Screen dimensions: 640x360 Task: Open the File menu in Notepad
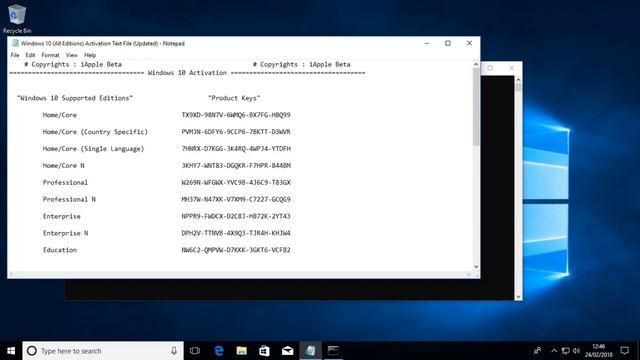[15, 55]
